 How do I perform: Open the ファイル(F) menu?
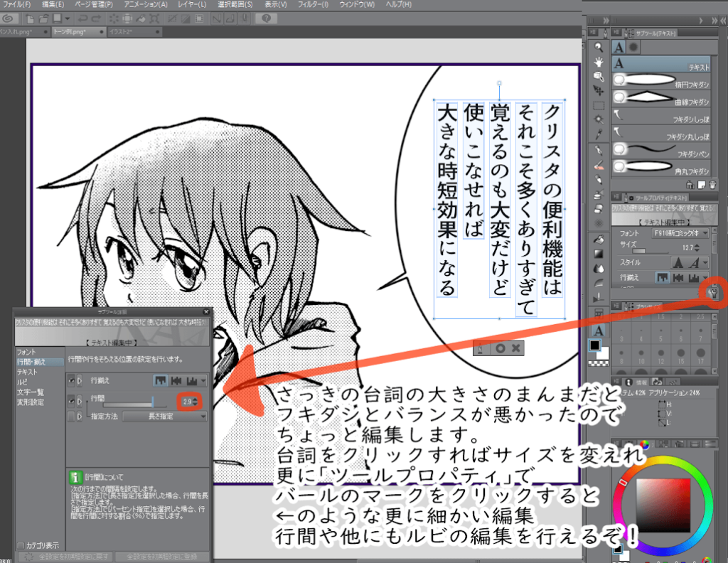(x=17, y=4)
